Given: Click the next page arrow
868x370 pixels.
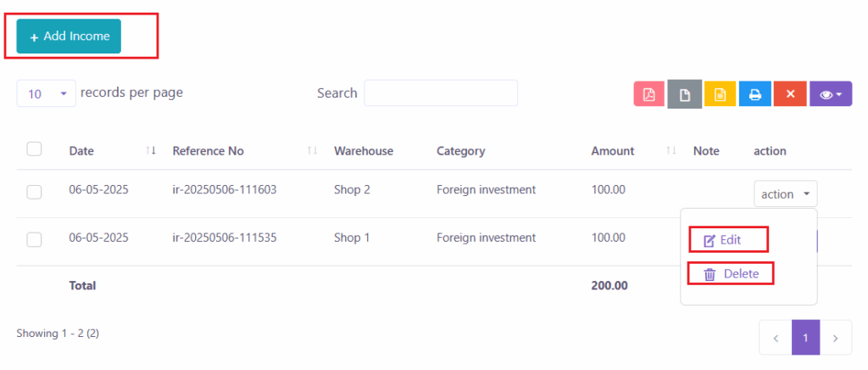Looking at the screenshot, I should tap(836, 338).
